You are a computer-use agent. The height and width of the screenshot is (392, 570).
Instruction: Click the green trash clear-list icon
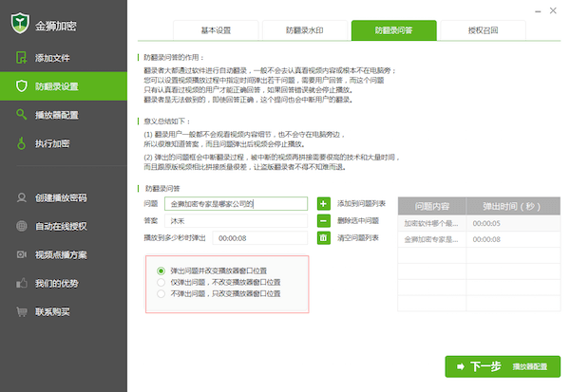[324, 238]
